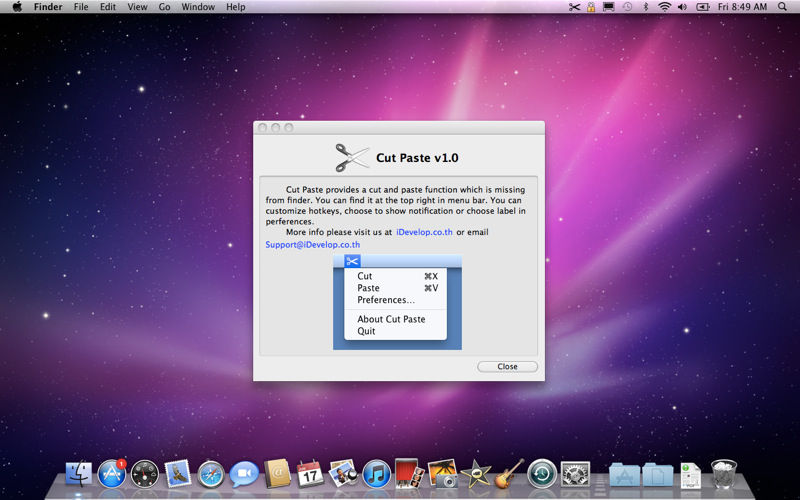Open the Trash in the Dock
This screenshot has height=500, width=800.
[724, 473]
